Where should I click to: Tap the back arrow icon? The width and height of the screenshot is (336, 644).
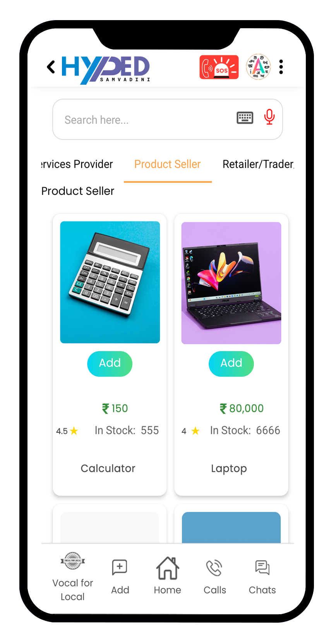[x=51, y=67]
